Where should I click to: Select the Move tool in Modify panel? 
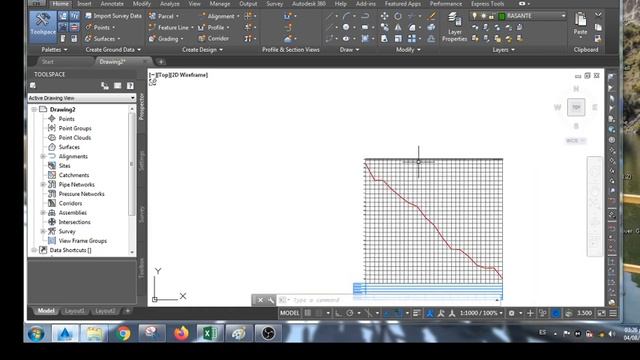[x=384, y=16]
